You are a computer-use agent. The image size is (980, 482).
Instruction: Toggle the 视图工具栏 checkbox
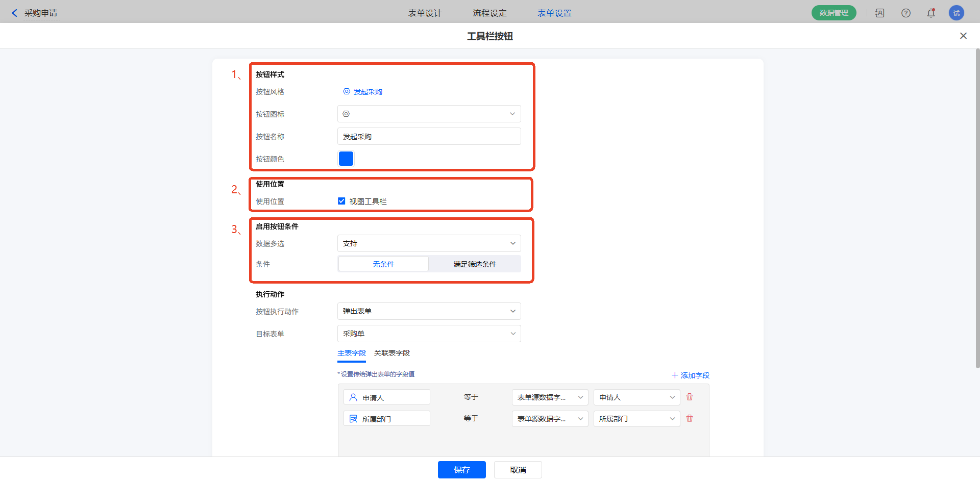click(341, 201)
